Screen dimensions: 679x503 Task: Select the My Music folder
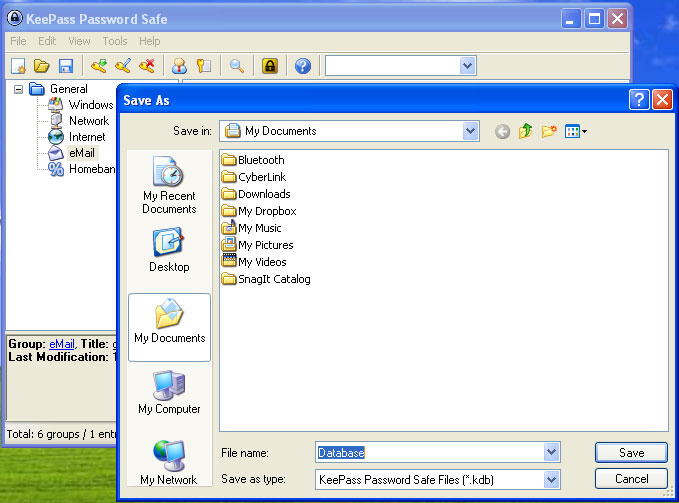(252, 228)
